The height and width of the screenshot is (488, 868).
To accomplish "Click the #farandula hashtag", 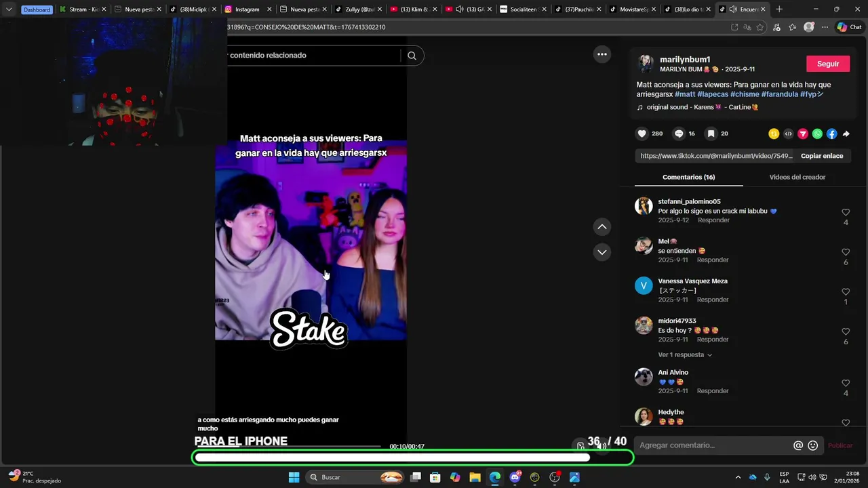I will 779,94.
